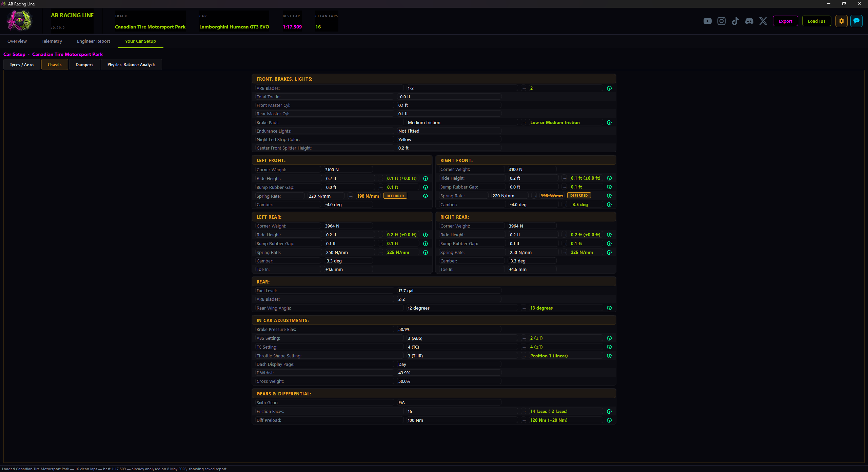Open the Physics Balance Analysis tab
This screenshot has height=472, width=868.
131,64
